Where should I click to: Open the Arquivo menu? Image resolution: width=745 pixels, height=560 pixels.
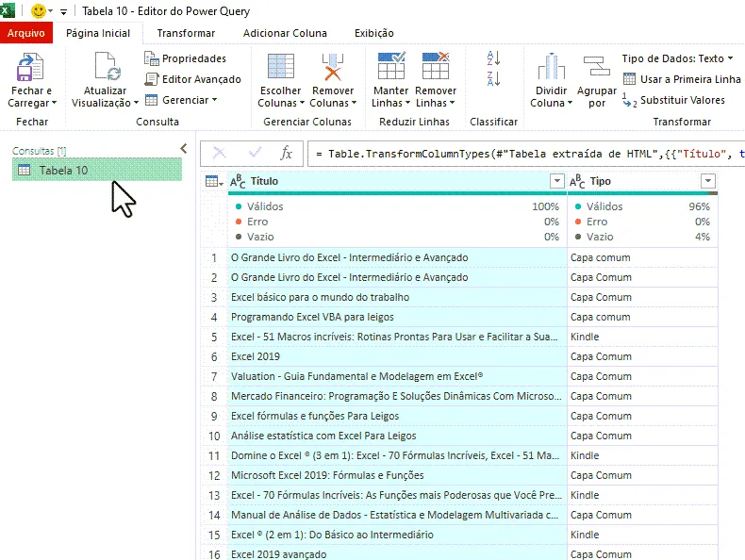click(x=26, y=33)
